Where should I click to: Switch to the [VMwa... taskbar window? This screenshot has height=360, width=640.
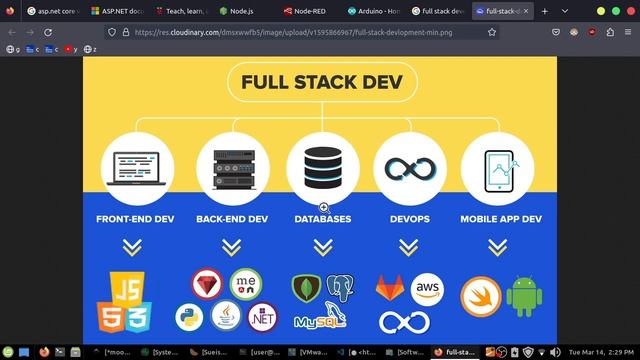(308, 352)
